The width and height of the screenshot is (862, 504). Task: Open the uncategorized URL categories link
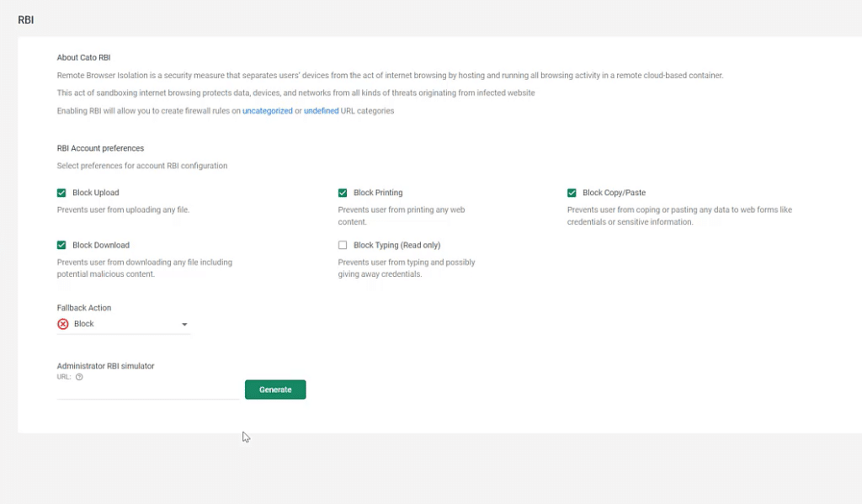[x=267, y=110]
